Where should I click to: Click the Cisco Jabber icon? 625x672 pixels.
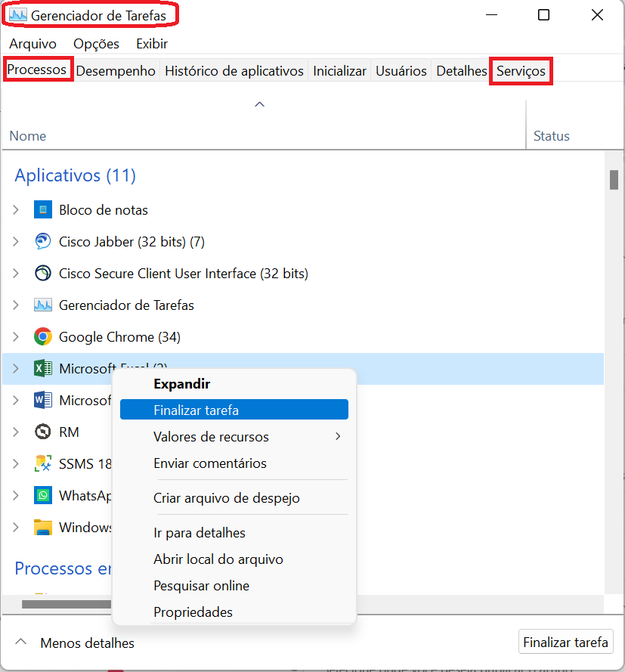click(x=43, y=241)
